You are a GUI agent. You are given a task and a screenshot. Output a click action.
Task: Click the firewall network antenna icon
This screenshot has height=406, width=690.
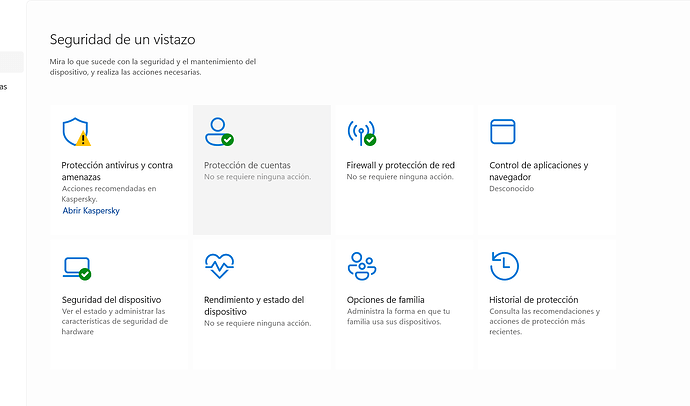(x=360, y=131)
